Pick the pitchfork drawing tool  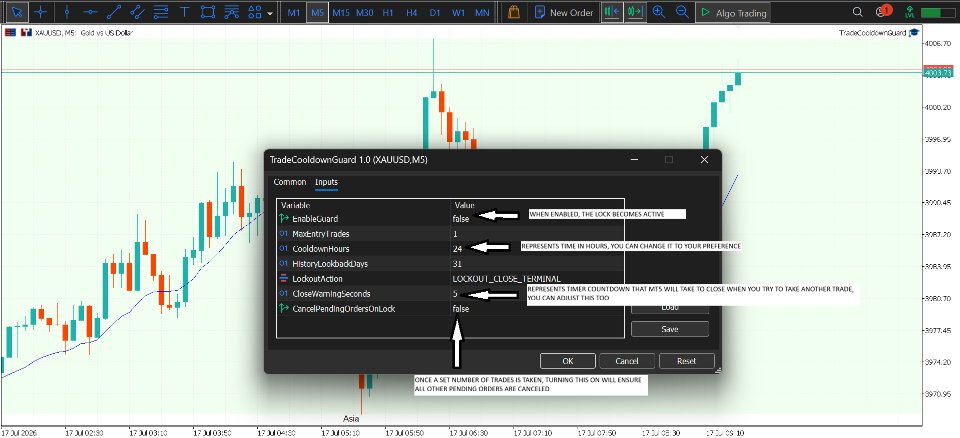pos(231,12)
